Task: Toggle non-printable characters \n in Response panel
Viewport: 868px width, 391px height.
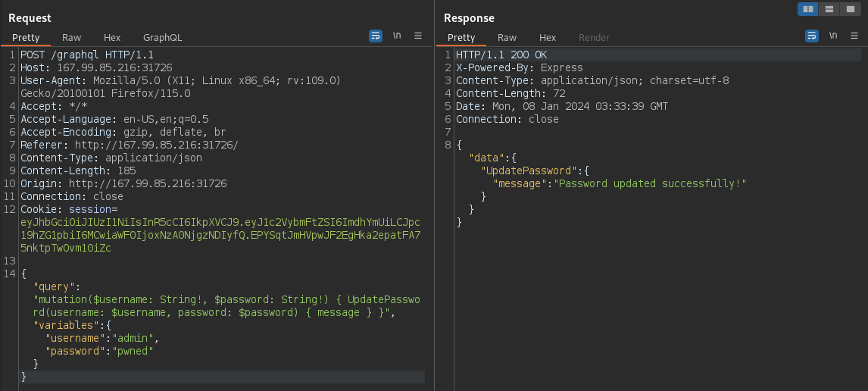Action: click(833, 36)
